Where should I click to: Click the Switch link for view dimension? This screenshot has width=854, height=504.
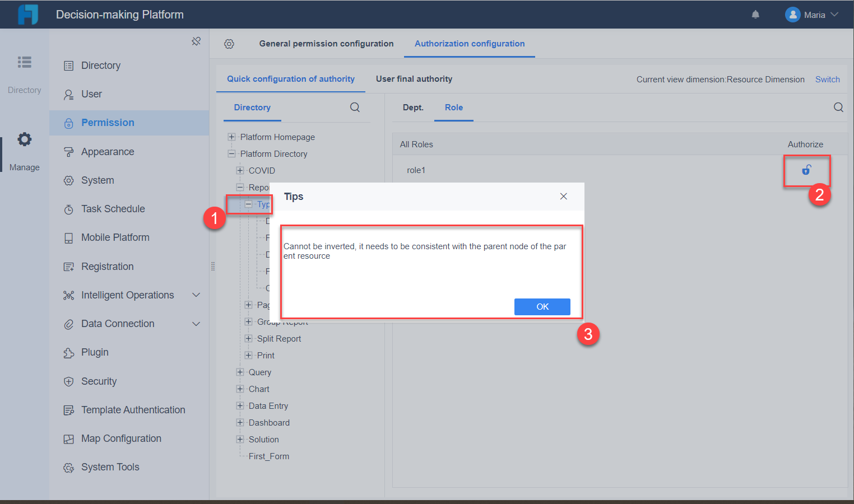[x=827, y=79]
